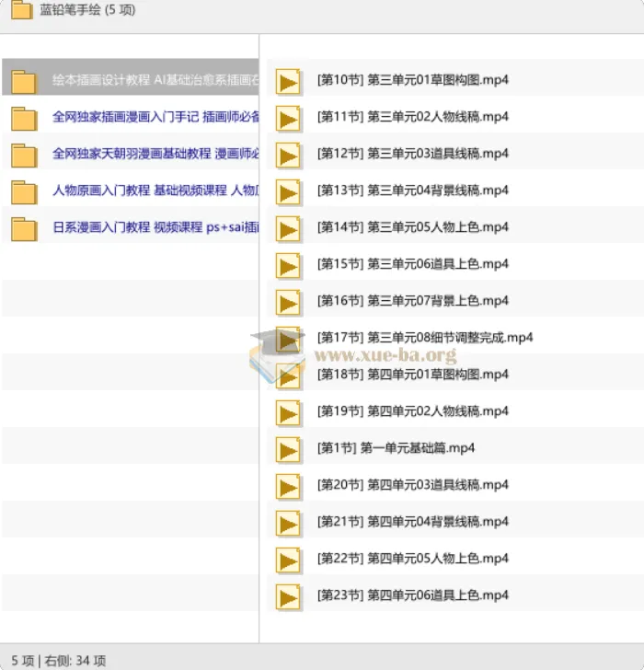
Task: Select file [第21节] 第四单元04背景线稿.mp4
Action: coord(413,521)
